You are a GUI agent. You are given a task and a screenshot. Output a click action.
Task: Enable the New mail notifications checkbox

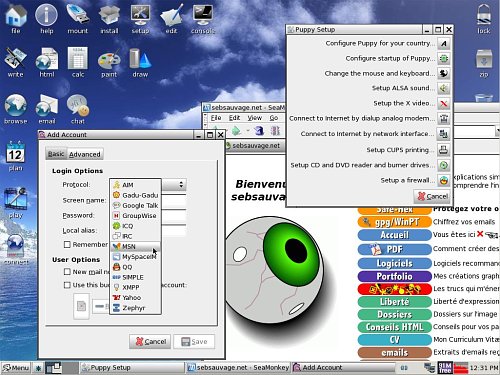(x=67, y=272)
